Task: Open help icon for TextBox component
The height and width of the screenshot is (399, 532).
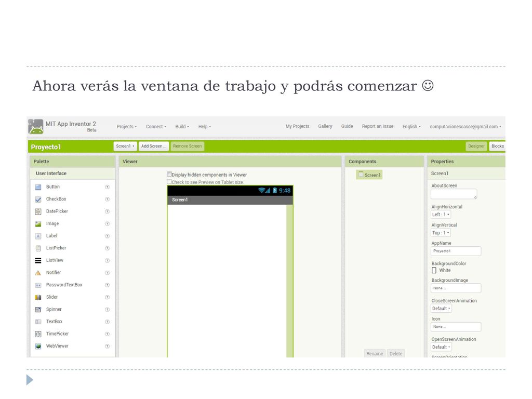Action: click(x=107, y=322)
